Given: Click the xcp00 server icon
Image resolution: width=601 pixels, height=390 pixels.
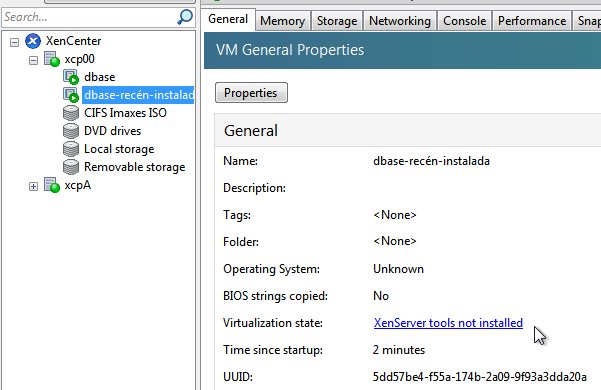Looking at the screenshot, I should 52,59.
